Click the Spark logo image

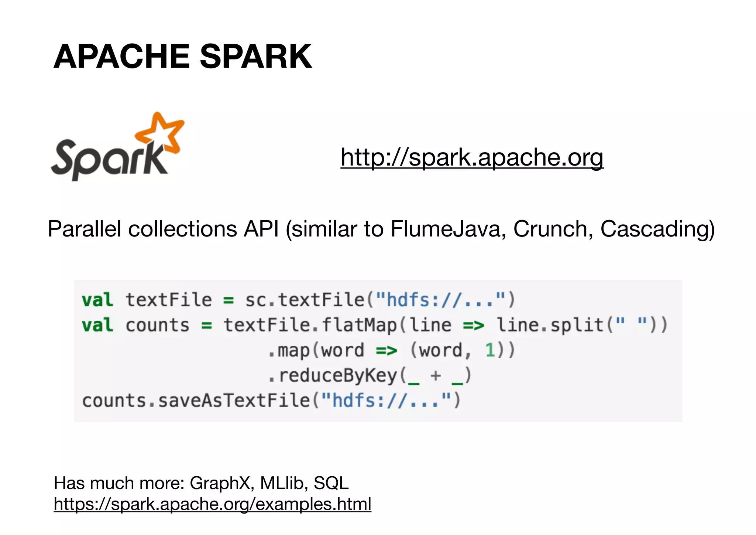[117, 148]
